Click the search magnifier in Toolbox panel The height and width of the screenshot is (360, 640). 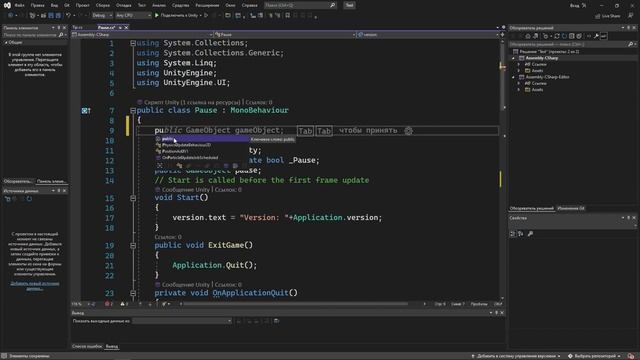(60, 35)
